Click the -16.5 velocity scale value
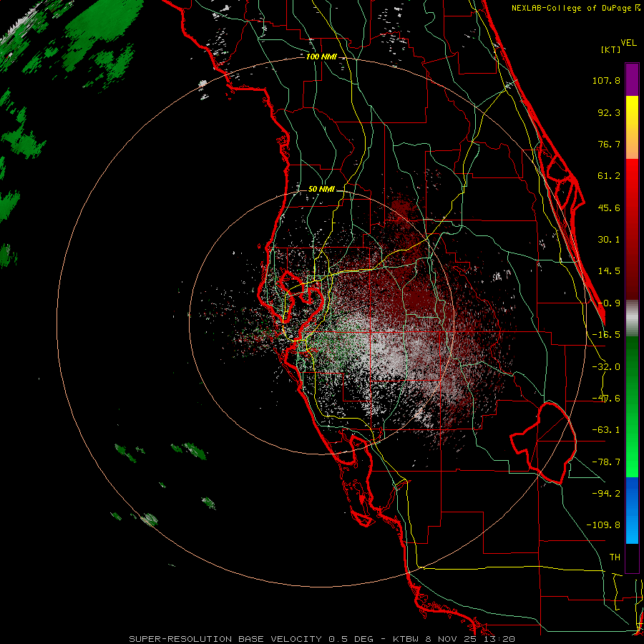 (x=606, y=335)
